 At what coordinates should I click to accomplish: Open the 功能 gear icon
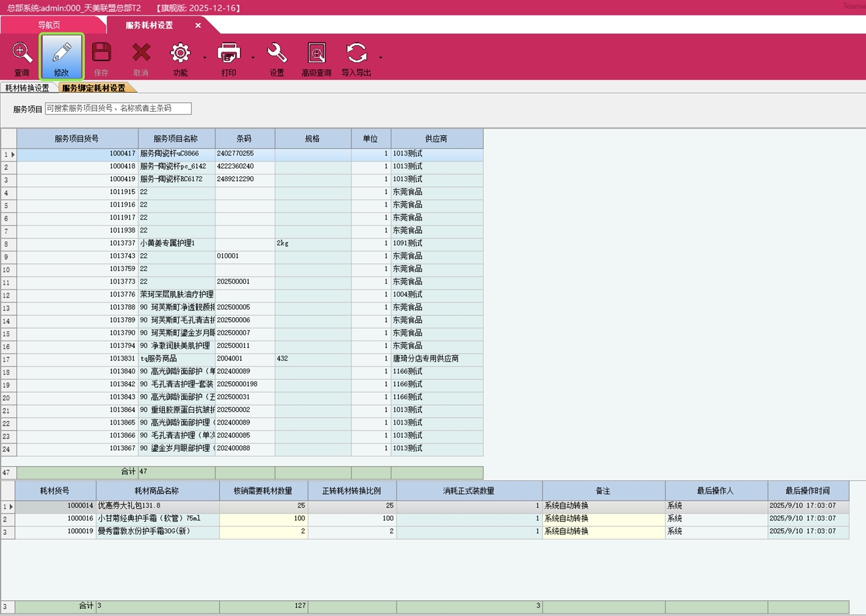pyautogui.click(x=180, y=54)
